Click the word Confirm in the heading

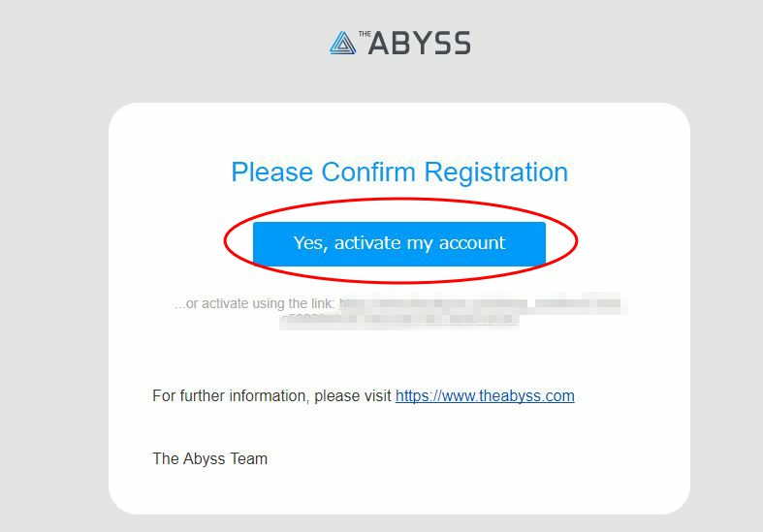click(368, 172)
